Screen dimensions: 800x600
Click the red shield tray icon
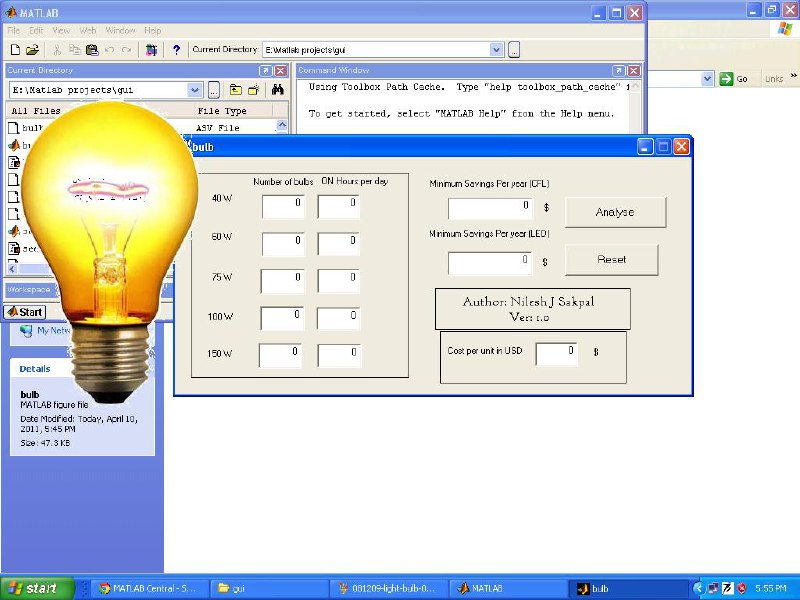(x=741, y=589)
